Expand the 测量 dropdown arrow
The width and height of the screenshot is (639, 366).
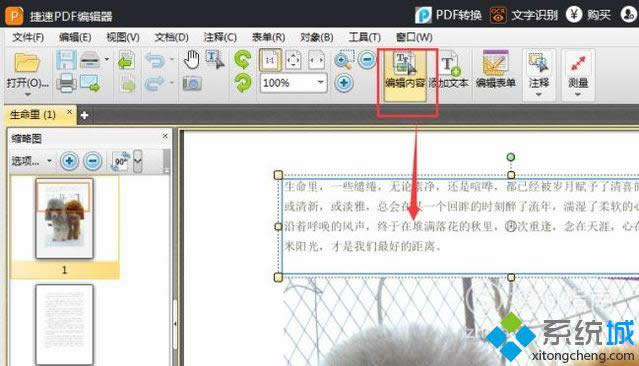(578, 95)
